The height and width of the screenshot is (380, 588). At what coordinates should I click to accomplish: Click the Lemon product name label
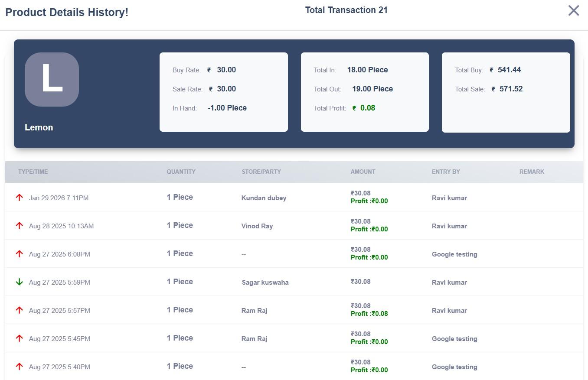point(39,127)
